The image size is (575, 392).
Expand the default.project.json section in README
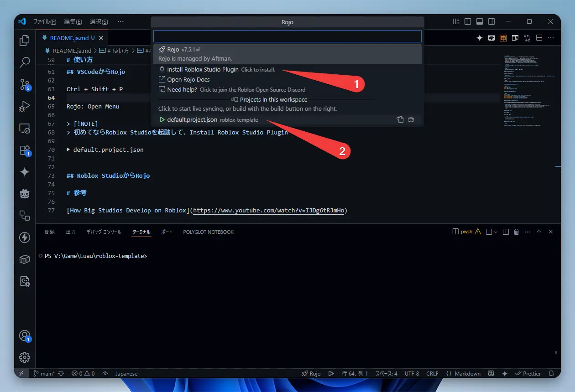68,150
